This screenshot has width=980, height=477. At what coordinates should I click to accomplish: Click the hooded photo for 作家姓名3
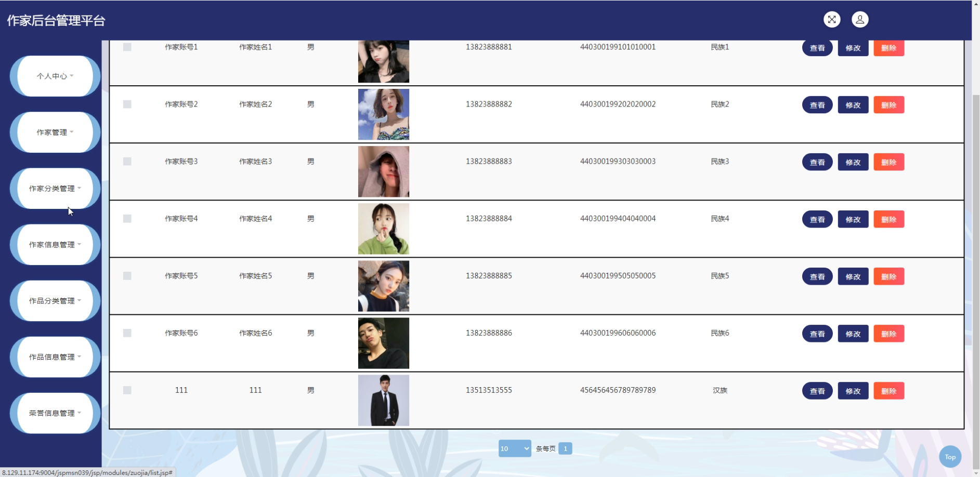point(384,171)
